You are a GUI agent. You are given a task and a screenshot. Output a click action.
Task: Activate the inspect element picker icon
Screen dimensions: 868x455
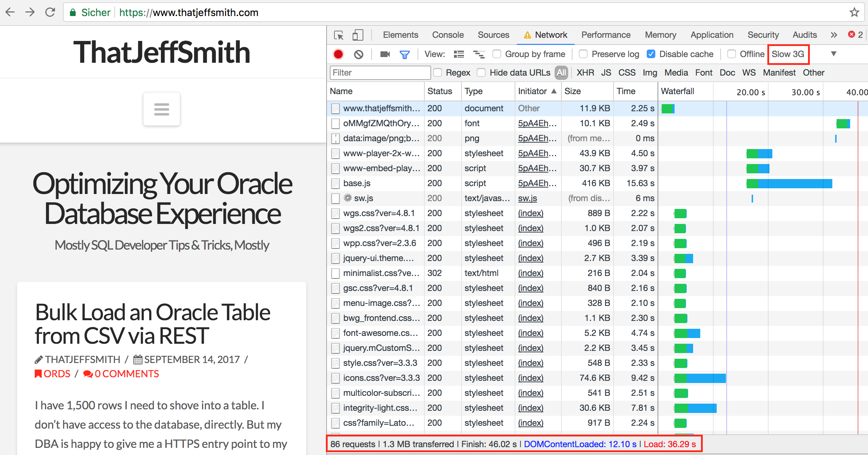click(x=339, y=35)
